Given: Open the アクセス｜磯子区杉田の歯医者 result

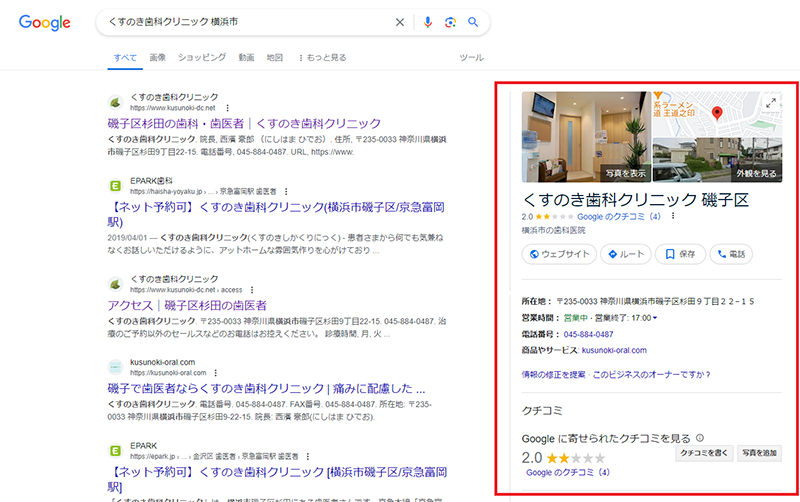Looking at the screenshot, I should (187, 306).
